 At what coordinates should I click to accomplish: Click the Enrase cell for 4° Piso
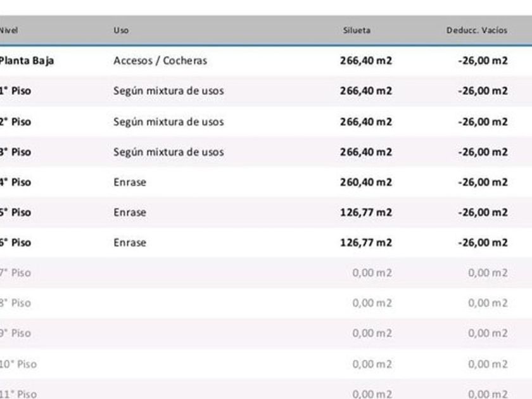[x=130, y=182]
